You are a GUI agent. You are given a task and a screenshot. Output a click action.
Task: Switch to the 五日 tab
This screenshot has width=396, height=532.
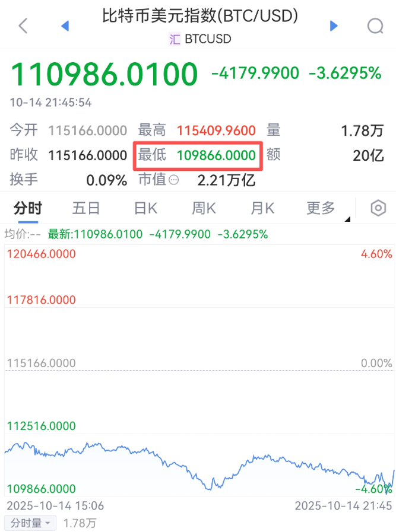click(86, 208)
